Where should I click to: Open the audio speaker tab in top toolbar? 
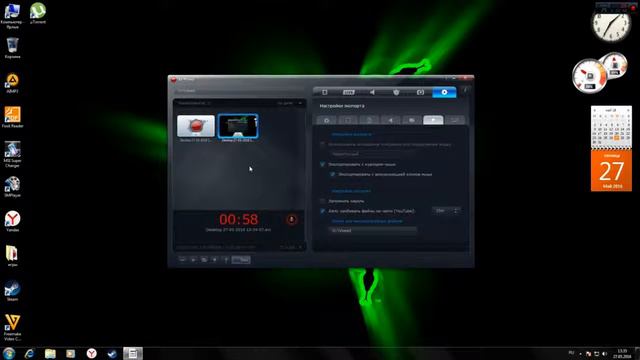point(372,92)
